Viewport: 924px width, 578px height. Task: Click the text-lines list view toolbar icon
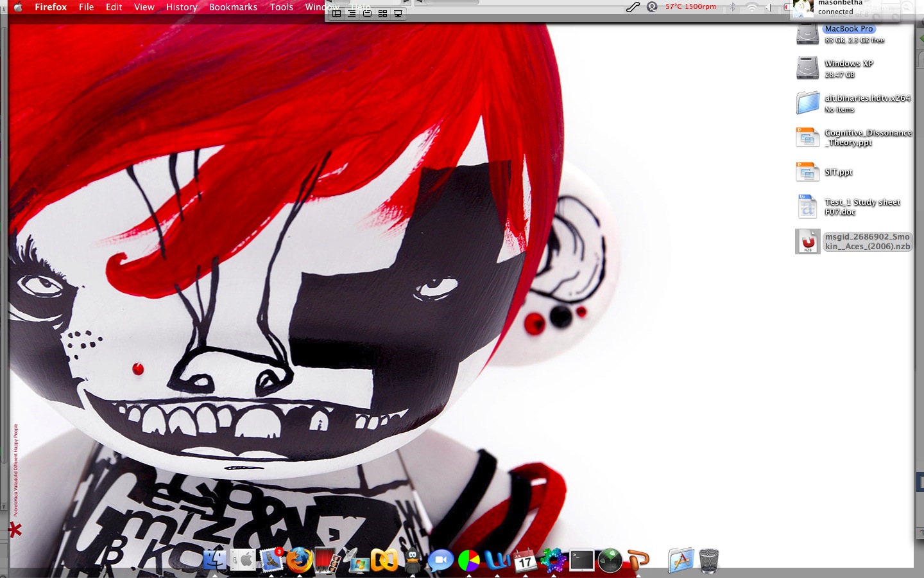(352, 13)
